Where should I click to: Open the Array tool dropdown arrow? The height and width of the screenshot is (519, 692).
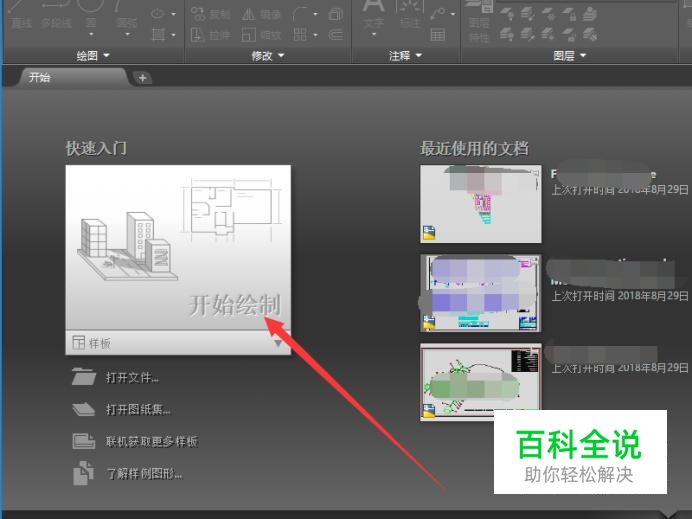point(315,34)
